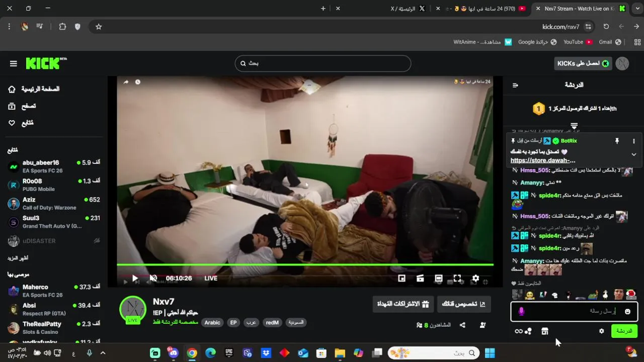Open TheRealPatty Slots & Casino channel
The image size is (644, 362).
(53, 328)
